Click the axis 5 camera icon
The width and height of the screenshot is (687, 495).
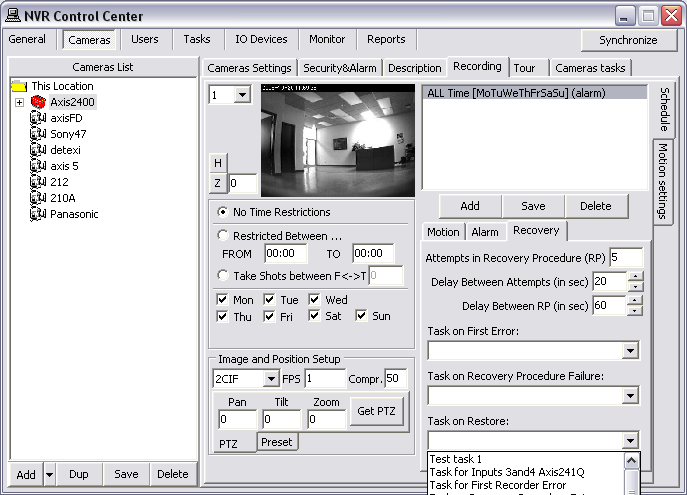pyautogui.click(x=39, y=166)
